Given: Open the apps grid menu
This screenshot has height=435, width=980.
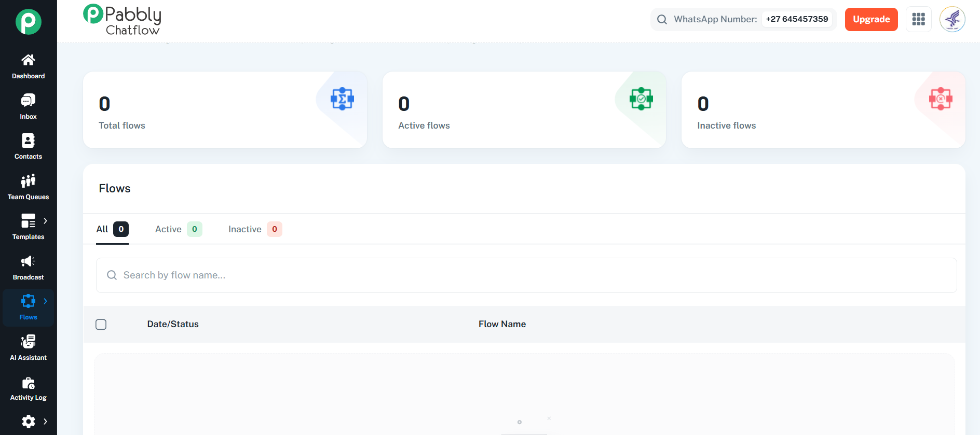Looking at the screenshot, I should [x=919, y=19].
